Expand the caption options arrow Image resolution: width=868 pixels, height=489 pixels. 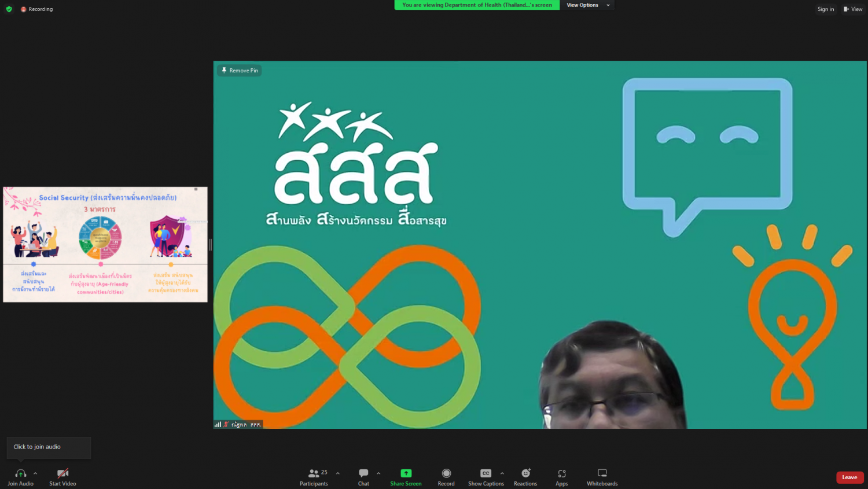pyautogui.click(x=502, y=473)
